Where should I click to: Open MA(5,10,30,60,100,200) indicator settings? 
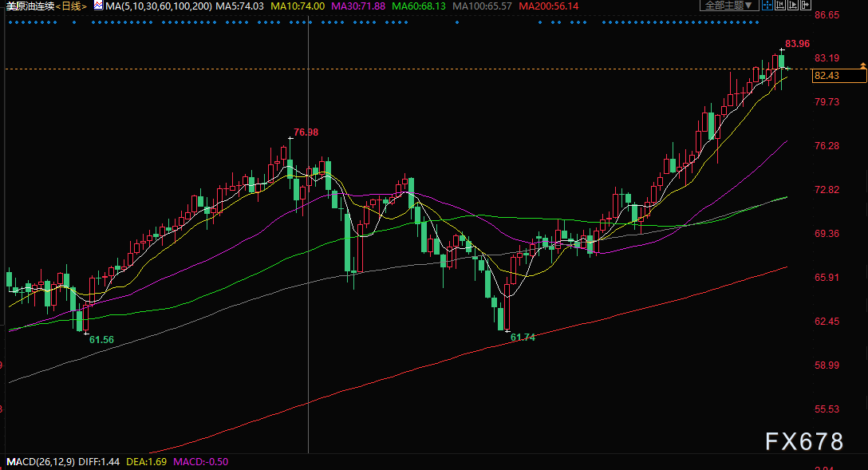(x=158, y=6)
